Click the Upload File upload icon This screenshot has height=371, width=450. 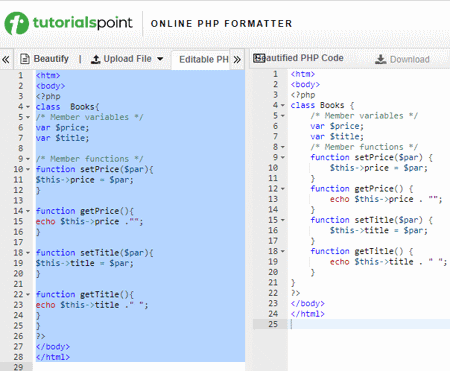[x=96, y=59]
